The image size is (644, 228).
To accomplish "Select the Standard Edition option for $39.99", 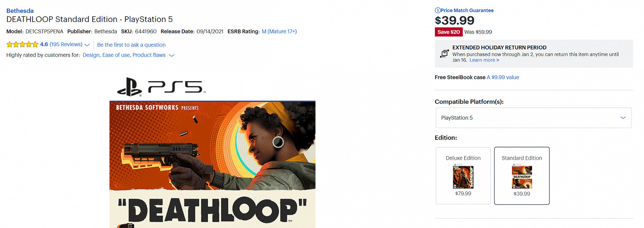I will (x=522, y=176).
